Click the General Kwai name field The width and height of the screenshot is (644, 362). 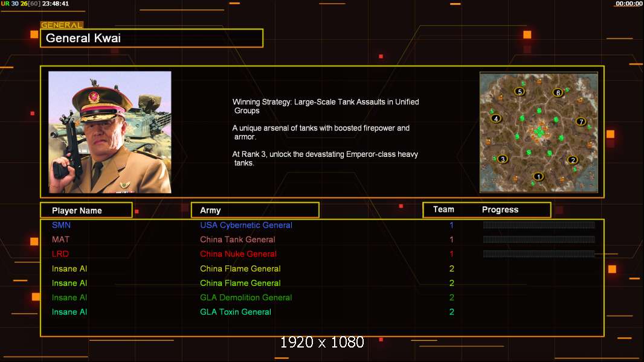point(152,38)
